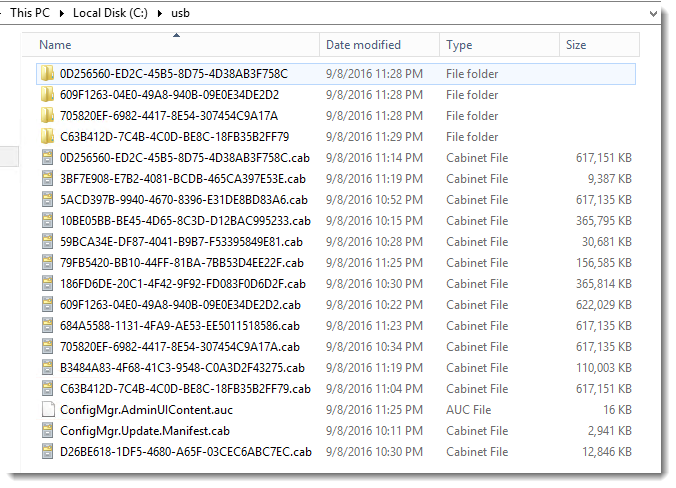676x488 pixels.
Task: Sort by Size column header
Action: click(x=576, y=45)
